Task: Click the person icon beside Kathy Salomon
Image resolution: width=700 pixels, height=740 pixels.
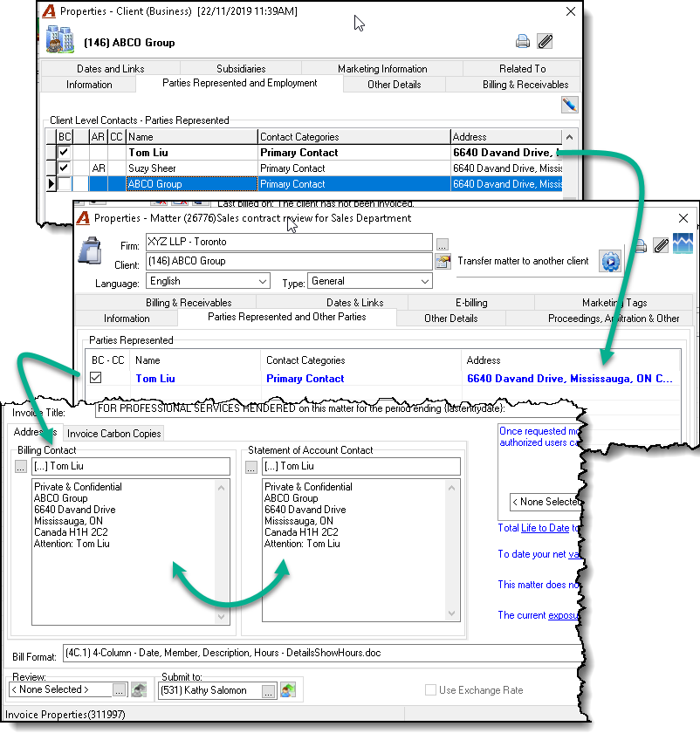Action: [288, 690]
